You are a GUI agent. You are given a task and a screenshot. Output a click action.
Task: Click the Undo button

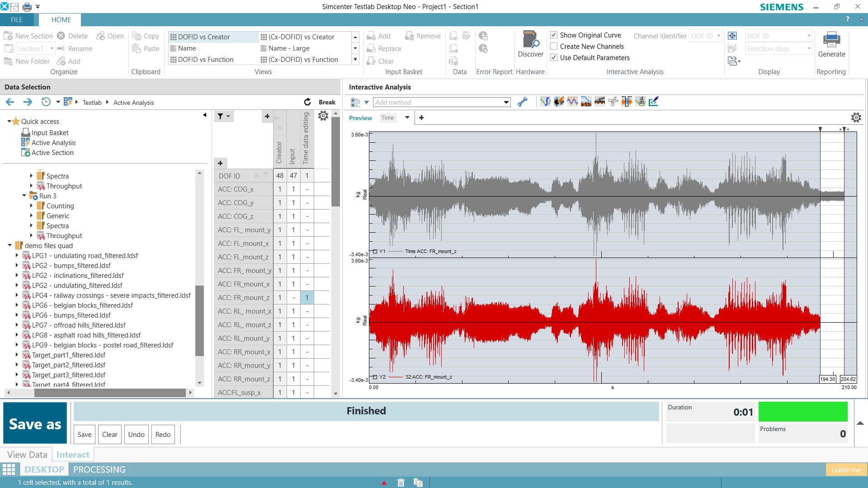point(136,434)
